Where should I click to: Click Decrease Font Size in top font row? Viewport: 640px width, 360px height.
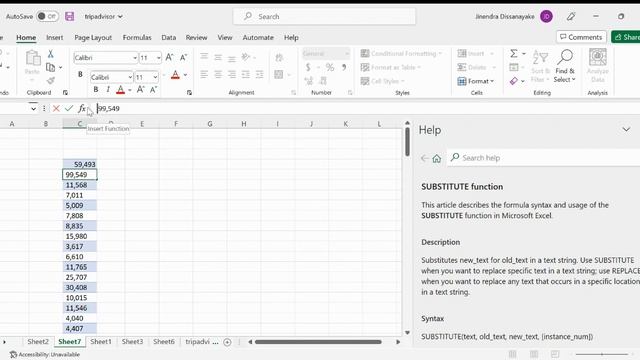(x=183, y=58)
